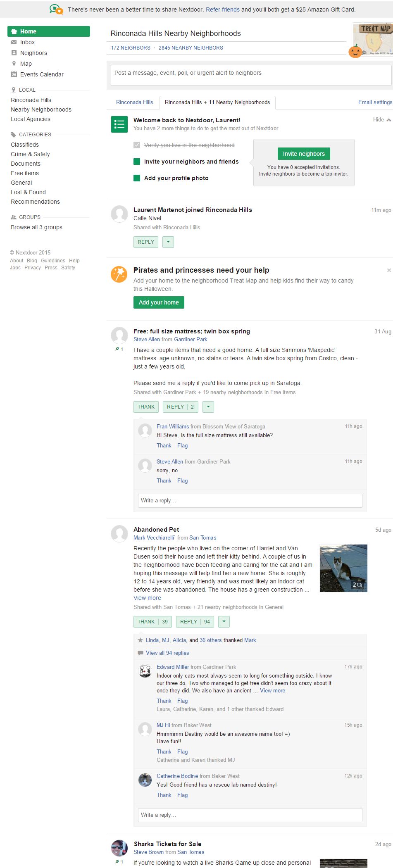The image size is (393, 868).
Task: Open dropdown arrow next to Laurent's REPLY
Action: pyautogui.click(x=168, y=242)
